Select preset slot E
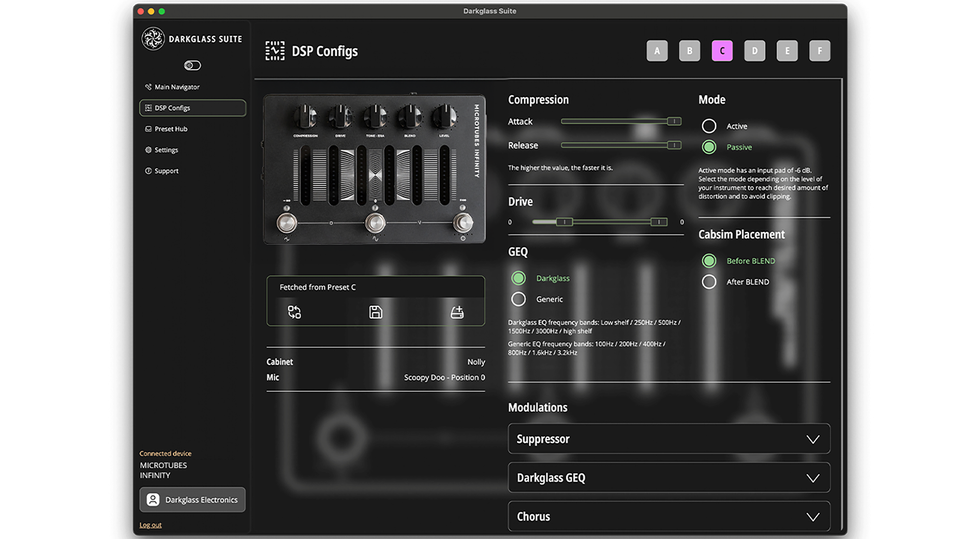 click(x=787, y=51)
